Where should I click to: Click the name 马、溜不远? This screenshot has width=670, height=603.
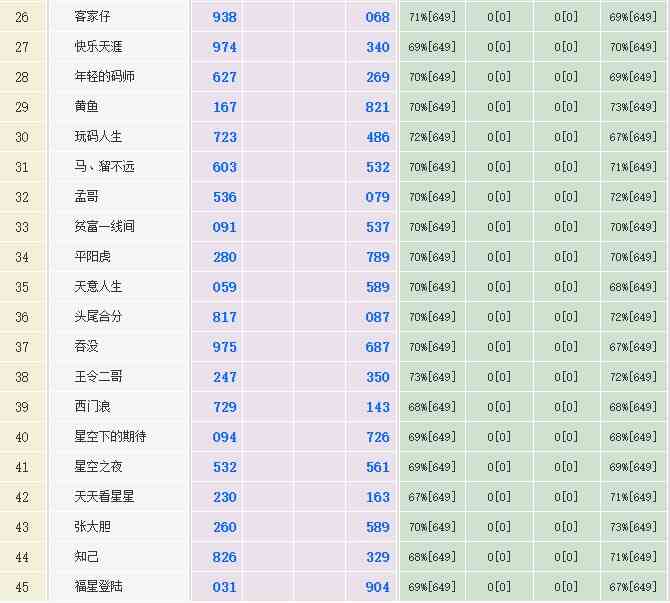pos(105,167)
